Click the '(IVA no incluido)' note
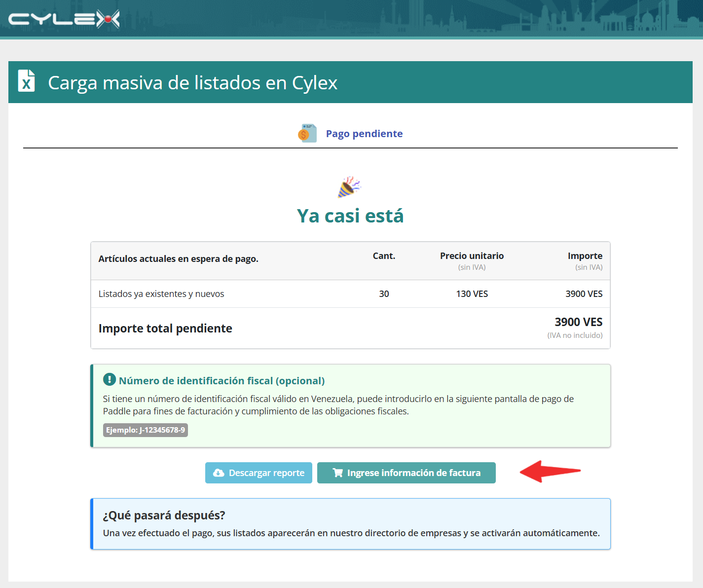The height and width of the screenshot is (588, 703). coord(575,335)
